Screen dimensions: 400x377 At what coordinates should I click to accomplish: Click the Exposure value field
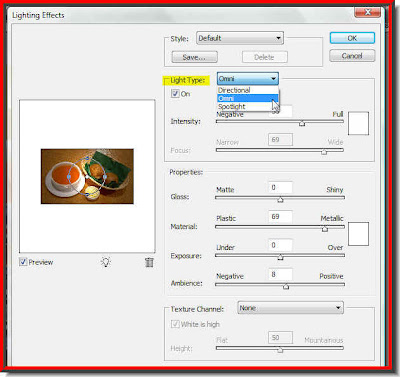(280, 245)
